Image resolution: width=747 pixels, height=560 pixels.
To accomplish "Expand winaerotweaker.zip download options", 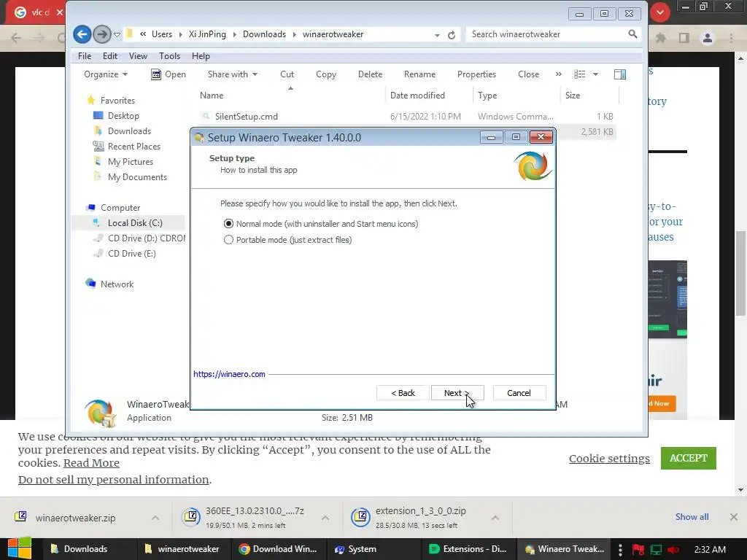I will coord(155,518).
